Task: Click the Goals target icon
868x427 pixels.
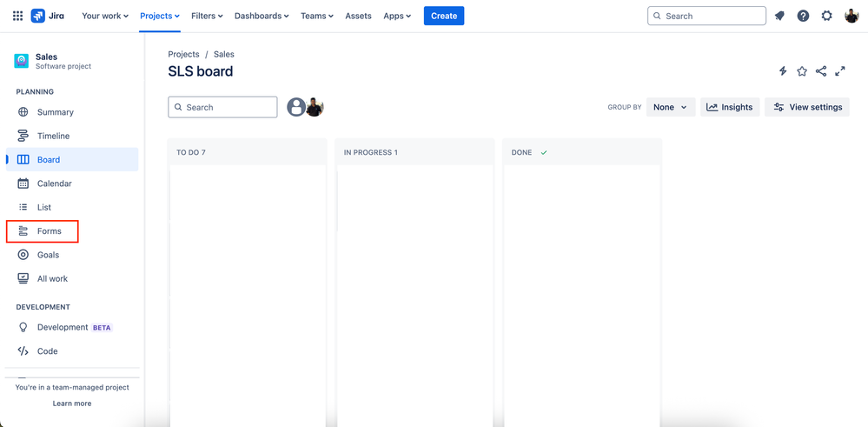Action: [x=23, y=255]
